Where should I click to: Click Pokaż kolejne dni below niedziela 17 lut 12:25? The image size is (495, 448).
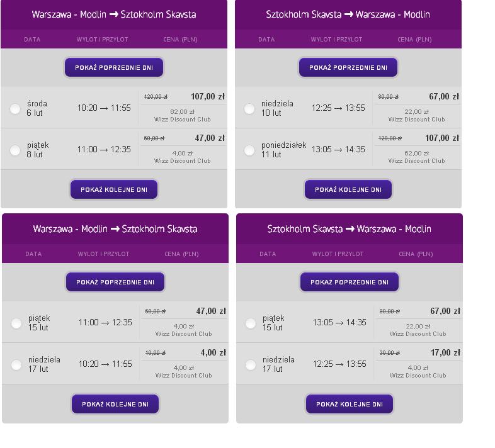(350, 404)
